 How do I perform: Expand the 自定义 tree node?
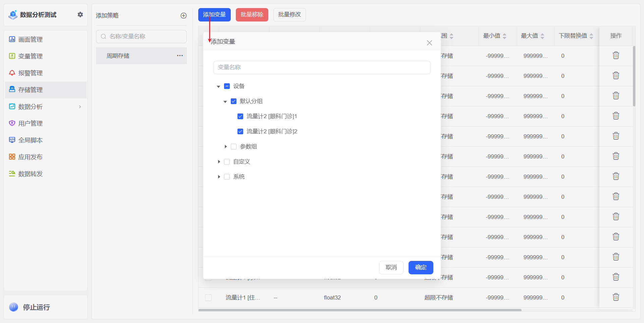[219, 161]
